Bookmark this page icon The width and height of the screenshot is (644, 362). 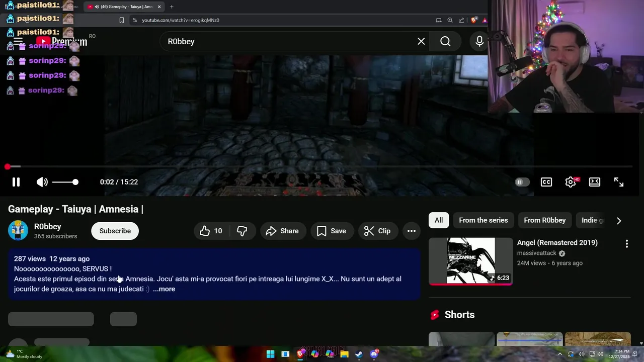[x=122, y=20]
